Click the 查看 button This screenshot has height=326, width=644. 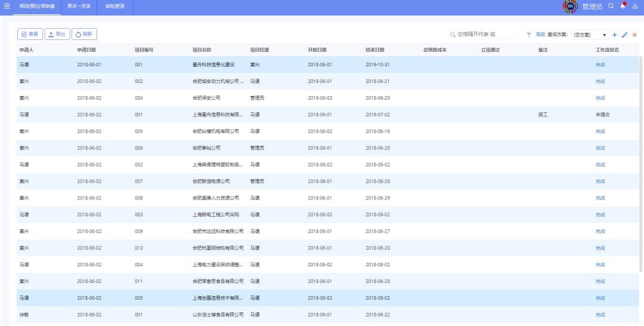click(30, 34)
